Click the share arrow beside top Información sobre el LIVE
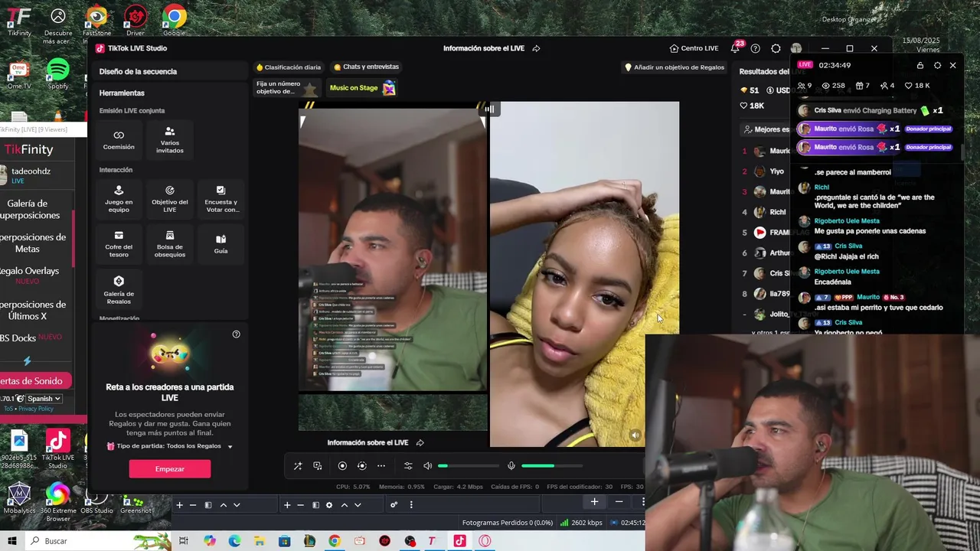 point(536,48)
